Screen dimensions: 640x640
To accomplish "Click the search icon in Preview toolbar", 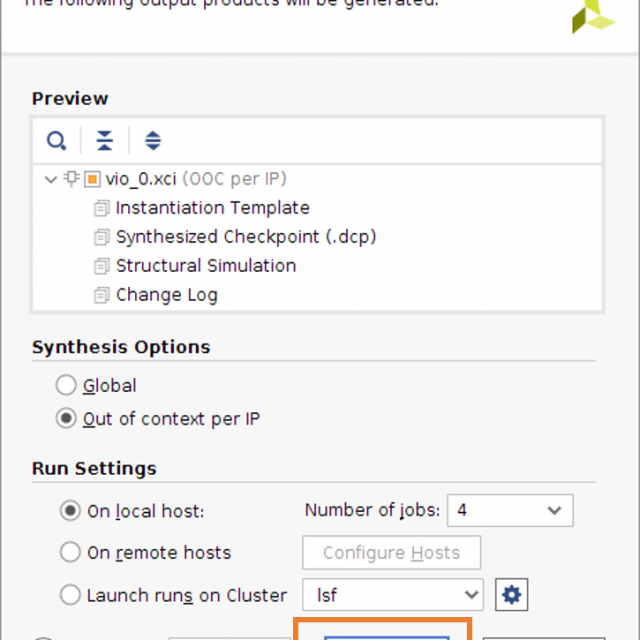I will [57, 140].
